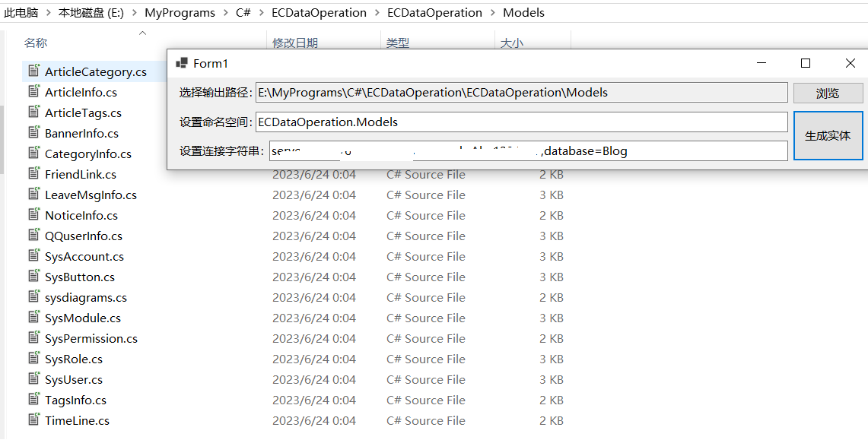Select the TagsInfo.cs file icon
Viewport: 868px width, 440px height.
click(34, 398)
